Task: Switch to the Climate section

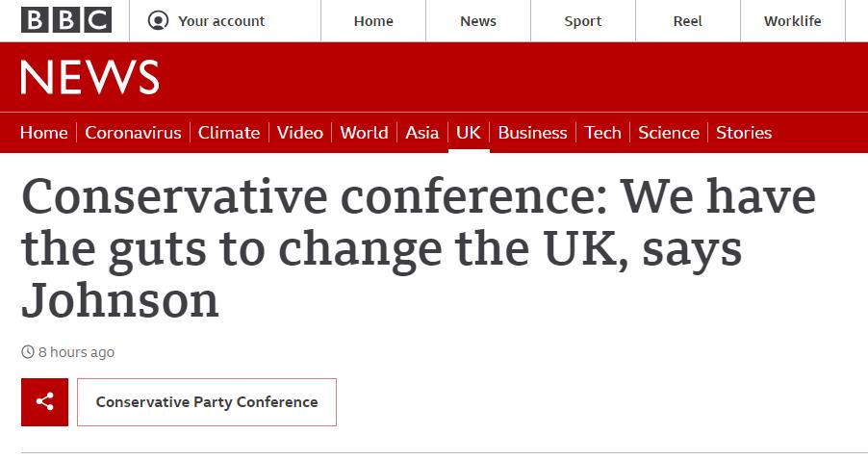Action: 229,133
